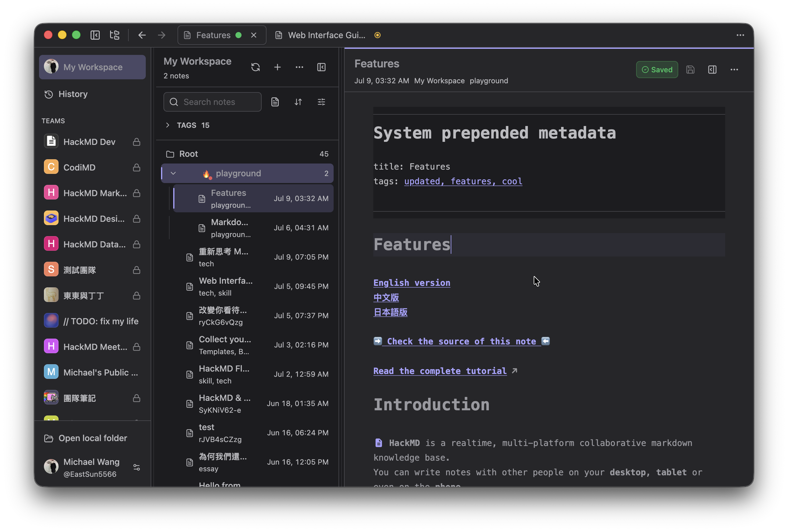Viewport: 788px width, 532px height.
Task: Open Read the complete tutorial link
Action: click(440, 371)
